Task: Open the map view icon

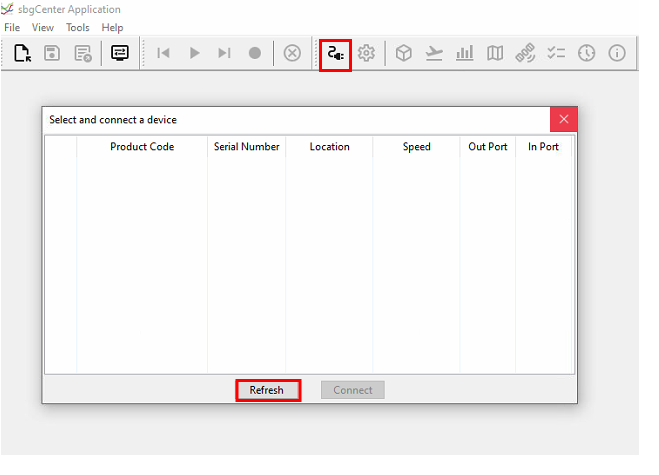Action: click(x=495, y=53)
